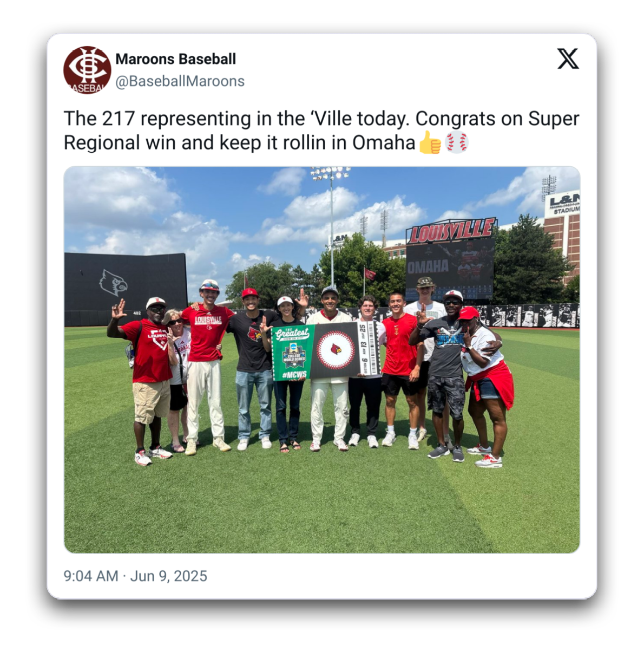Click the red LOUISVILLE scoreboard sign
The image size is (644, 671).
451,231
